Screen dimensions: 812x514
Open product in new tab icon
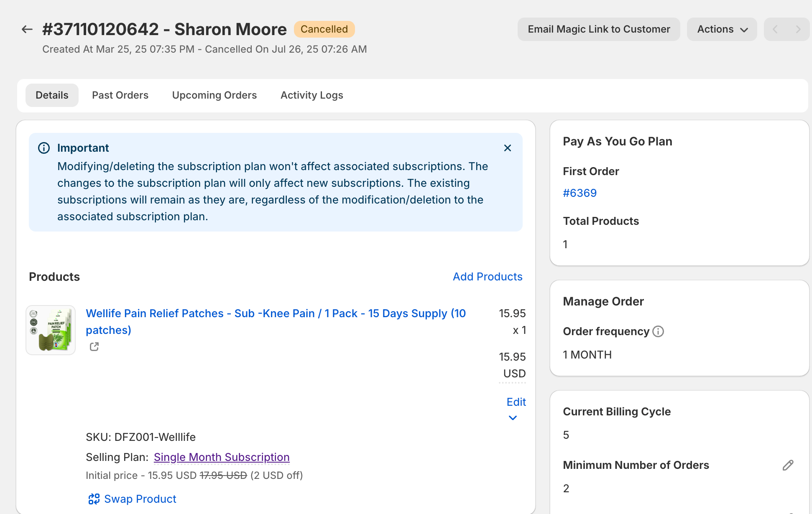(94, 347)
